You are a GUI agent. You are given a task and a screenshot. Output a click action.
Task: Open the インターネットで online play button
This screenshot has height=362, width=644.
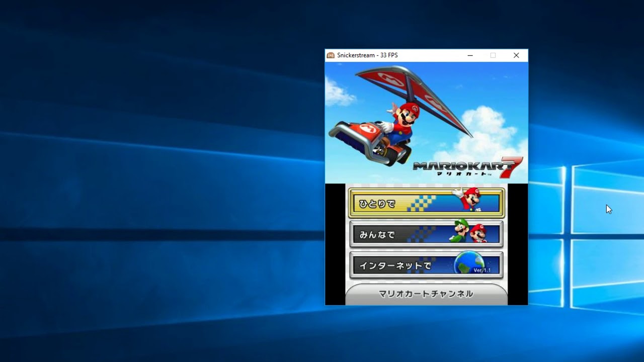tap(426, 265)
